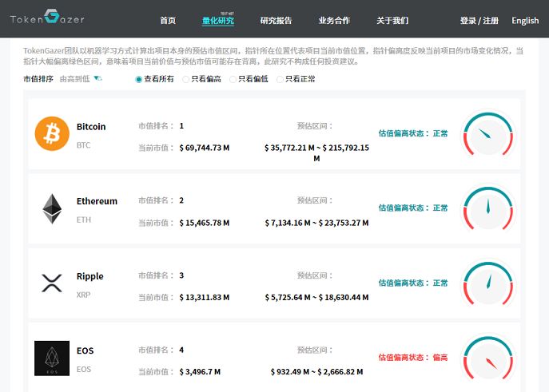Click Ethereum market cap $ 15,465.78 M
Viewport: 549px width, 392px height.
point(204,223)
